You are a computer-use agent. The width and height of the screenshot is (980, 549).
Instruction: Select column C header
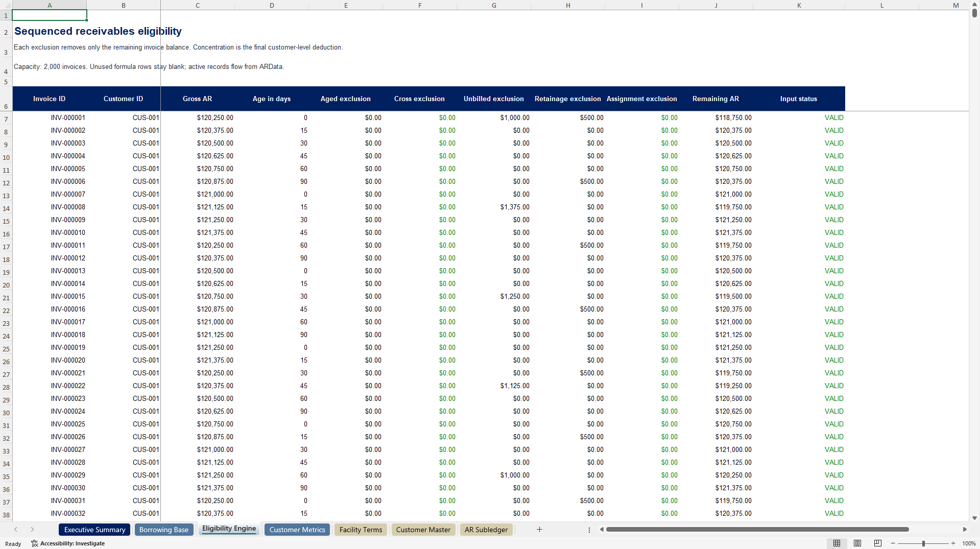198,5
